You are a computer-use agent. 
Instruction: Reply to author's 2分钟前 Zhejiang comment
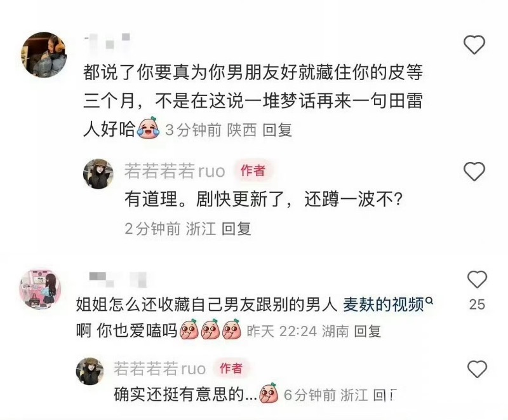coord(236,229)
